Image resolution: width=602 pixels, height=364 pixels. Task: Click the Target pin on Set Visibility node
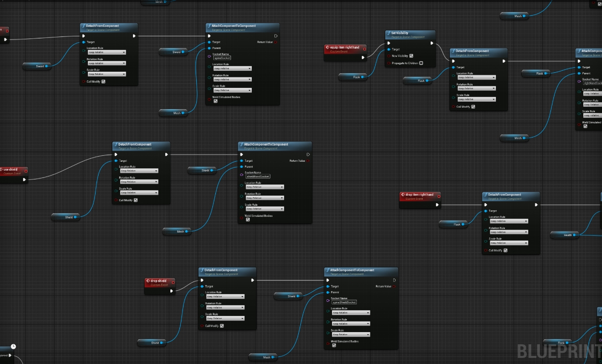pos(388,50)
